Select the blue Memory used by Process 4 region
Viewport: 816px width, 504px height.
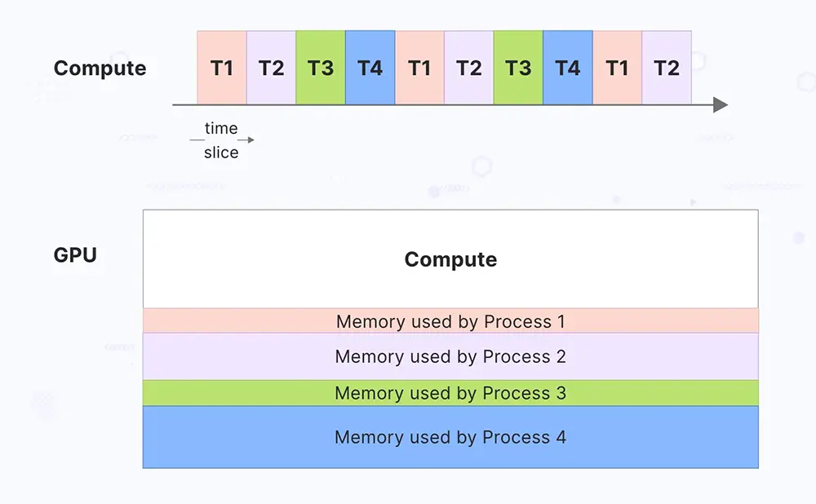pyautogui.click(x=450, y=437)
